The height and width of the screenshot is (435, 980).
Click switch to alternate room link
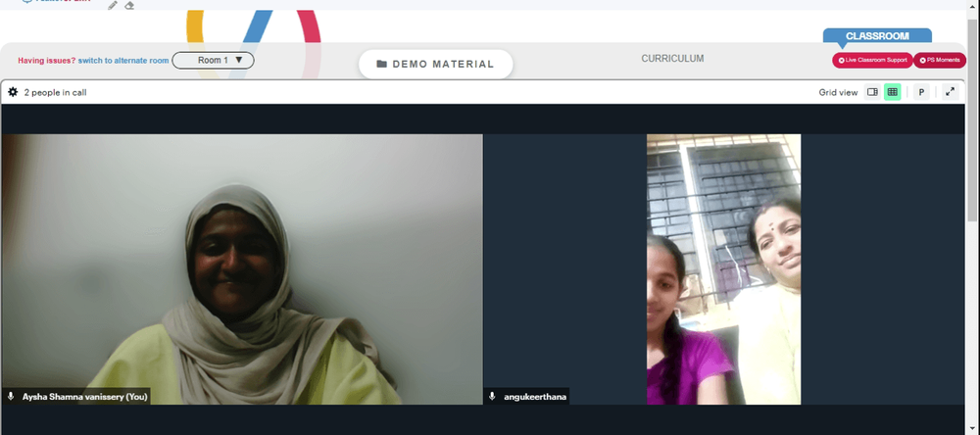(x=123, y=61)
